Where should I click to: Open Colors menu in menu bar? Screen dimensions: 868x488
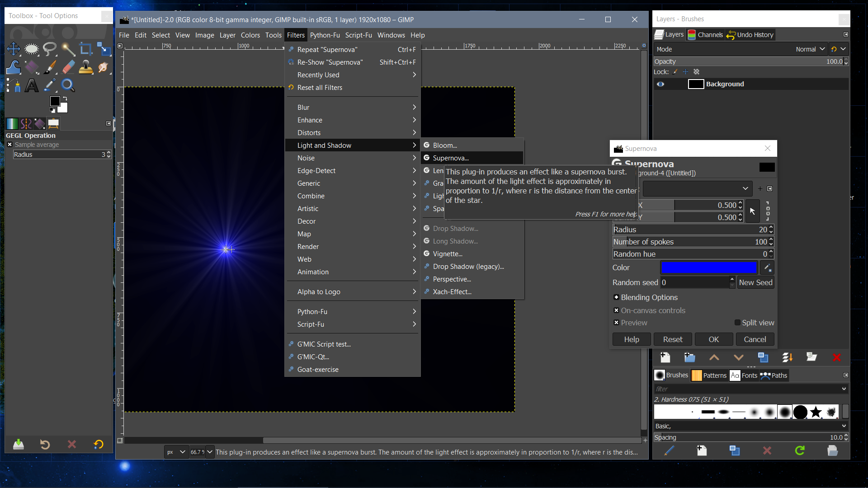pyautogui.click(x=250, y=35)
